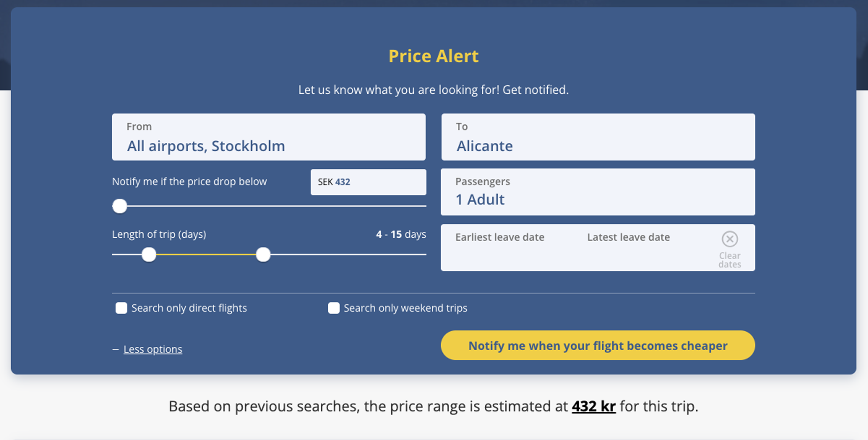Collapse options using Less options link
This screenshot has width=868, height=440.
pos(152,349)
